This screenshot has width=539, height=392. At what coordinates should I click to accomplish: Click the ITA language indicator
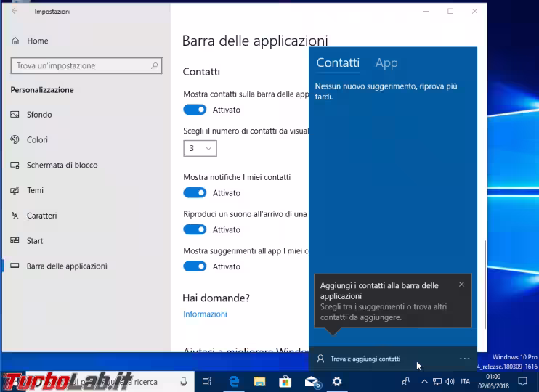(x=465, y=381)
